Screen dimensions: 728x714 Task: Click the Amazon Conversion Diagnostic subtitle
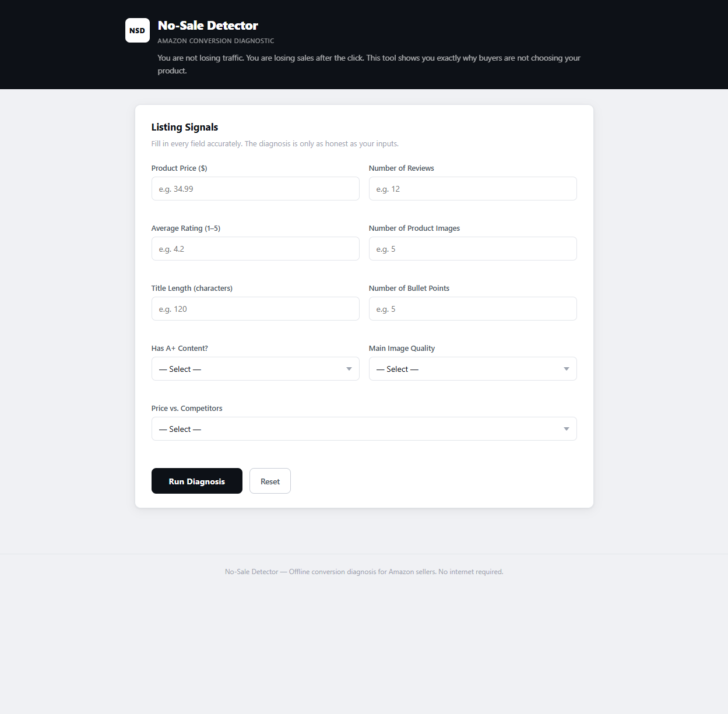216,40
